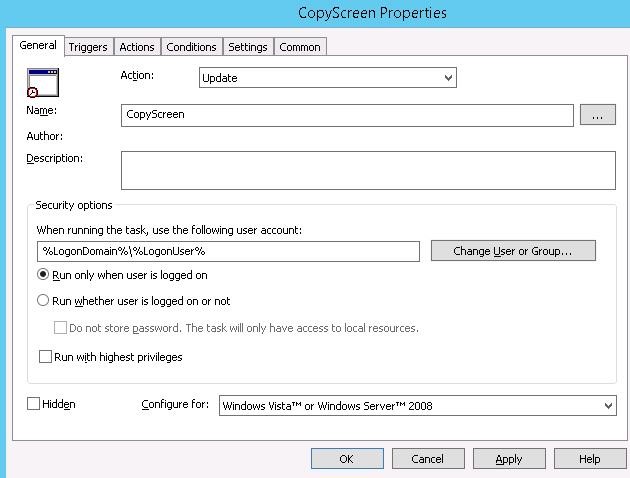This screenshot has height=478, width=630.
Task: Click the ellipsis browse button beside Name
Action: coord(596,115)
